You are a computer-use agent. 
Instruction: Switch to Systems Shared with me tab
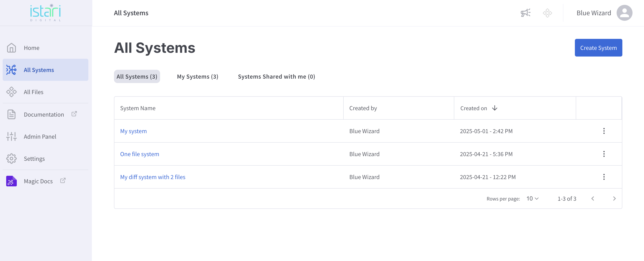pos(276,76)
